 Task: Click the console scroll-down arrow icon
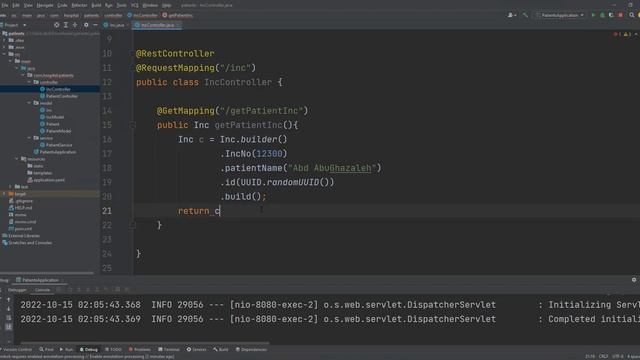coord(9,309)
